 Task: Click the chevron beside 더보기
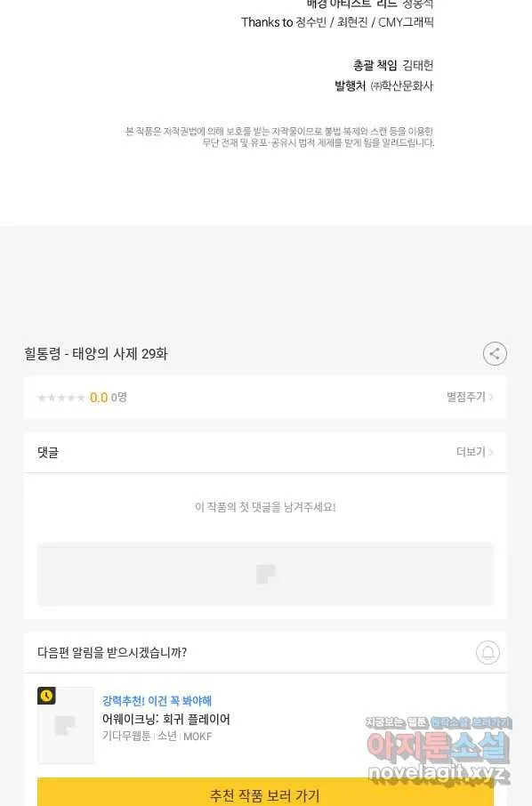[491, 452]
